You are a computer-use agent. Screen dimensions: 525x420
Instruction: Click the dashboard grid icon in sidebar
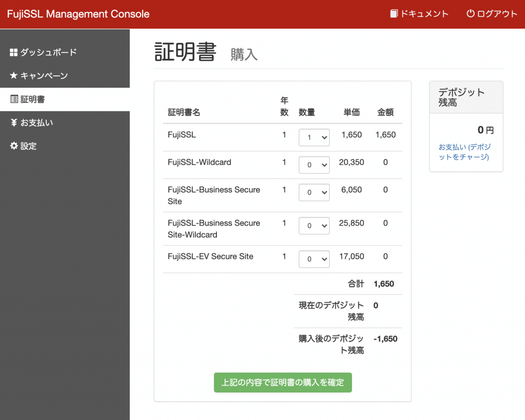coord(13,53)
